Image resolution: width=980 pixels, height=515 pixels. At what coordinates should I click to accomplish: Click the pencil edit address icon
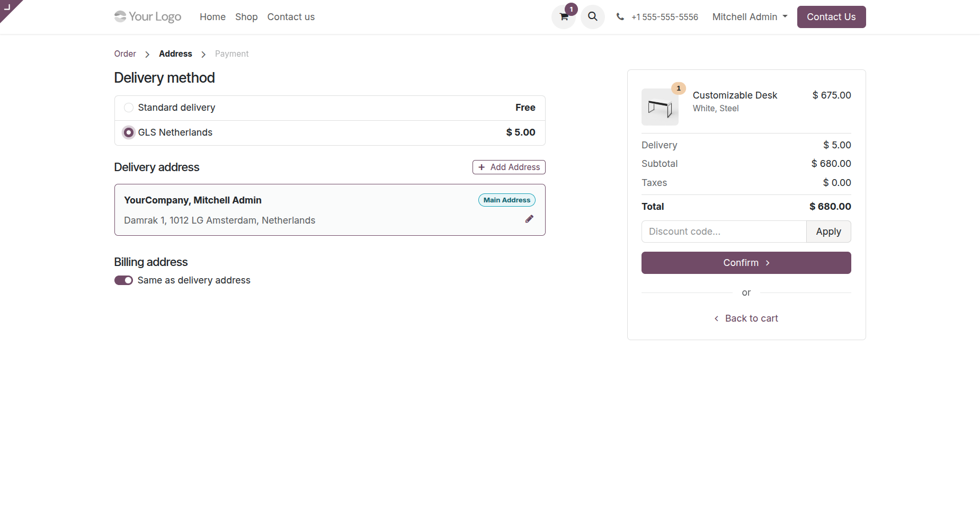click(x=529, y=219)
